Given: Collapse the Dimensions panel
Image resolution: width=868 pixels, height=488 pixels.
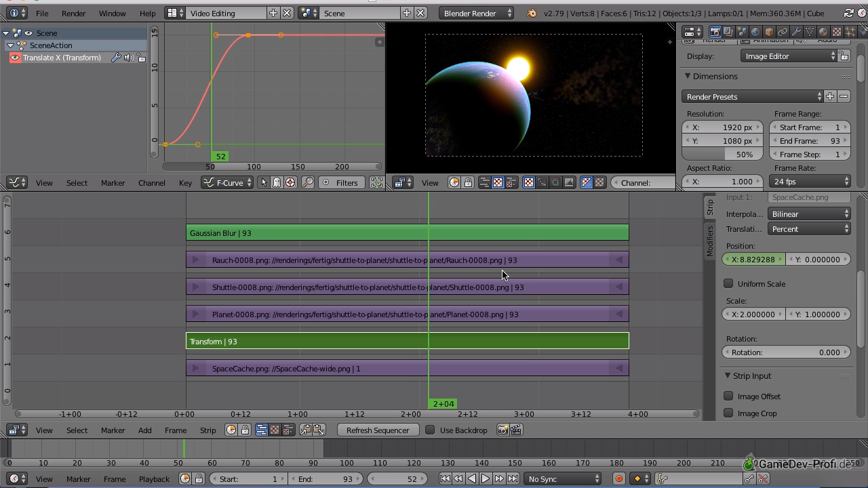Looking at the screenshot, I should point(687,76).
